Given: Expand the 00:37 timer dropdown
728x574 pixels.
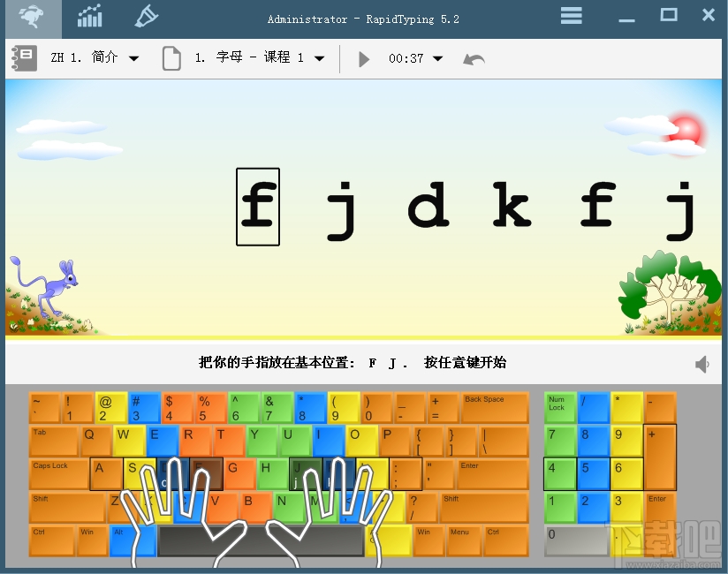Looking at the screenshot, I should click(436, 58).
